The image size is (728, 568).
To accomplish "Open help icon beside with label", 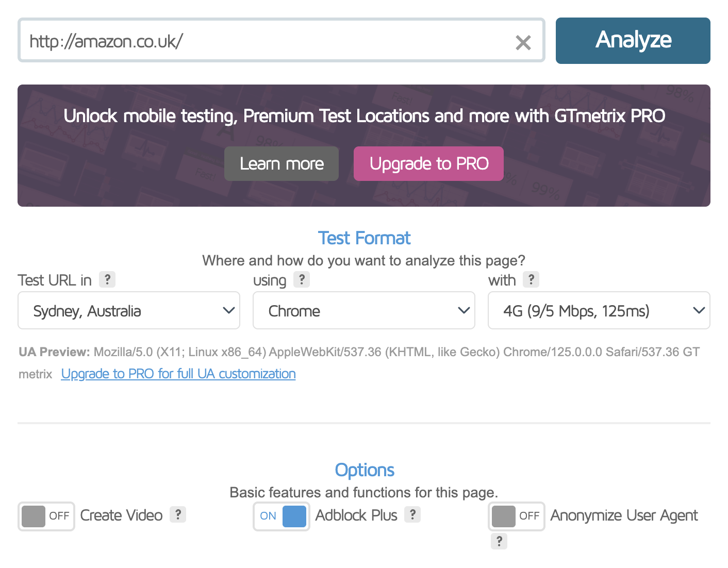I will click(x=531, y=279).
